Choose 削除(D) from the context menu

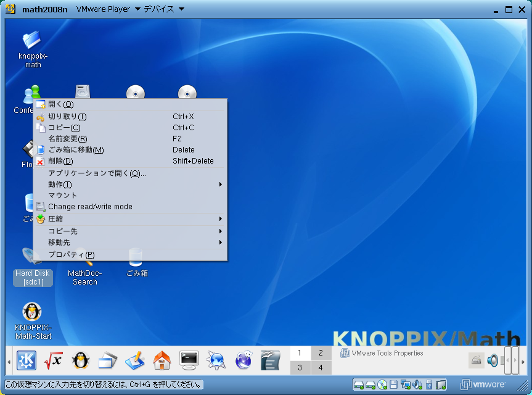coord(130,161)
